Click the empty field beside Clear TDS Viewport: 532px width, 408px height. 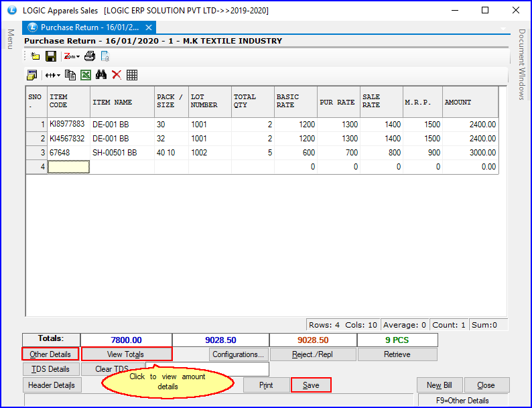(207, 369)
